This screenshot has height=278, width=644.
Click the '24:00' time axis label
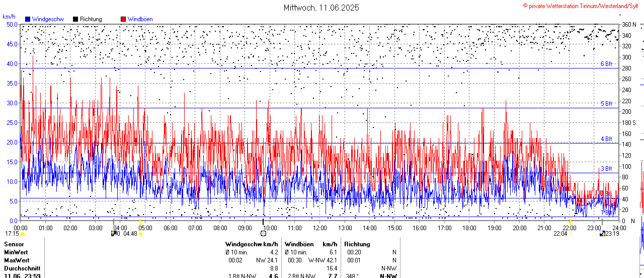(x=619, y=228)
